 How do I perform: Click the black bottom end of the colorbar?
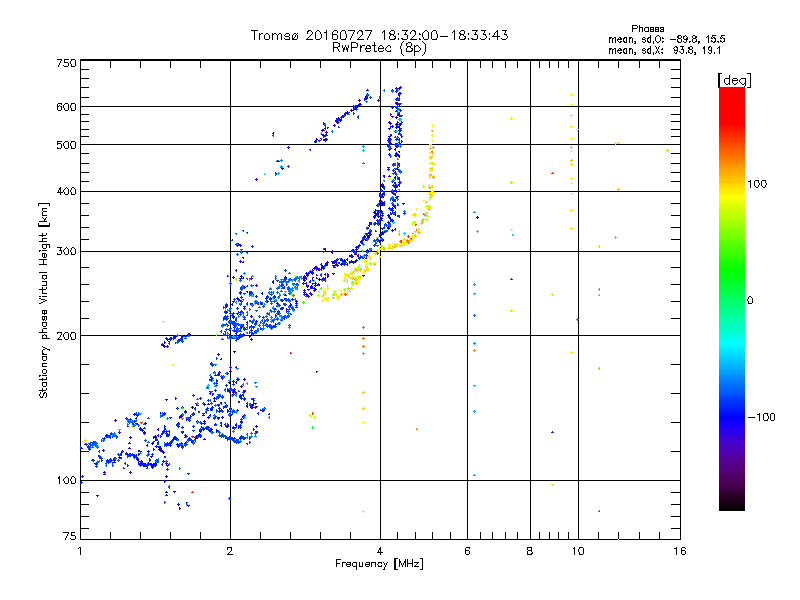[x=732, y=503]
